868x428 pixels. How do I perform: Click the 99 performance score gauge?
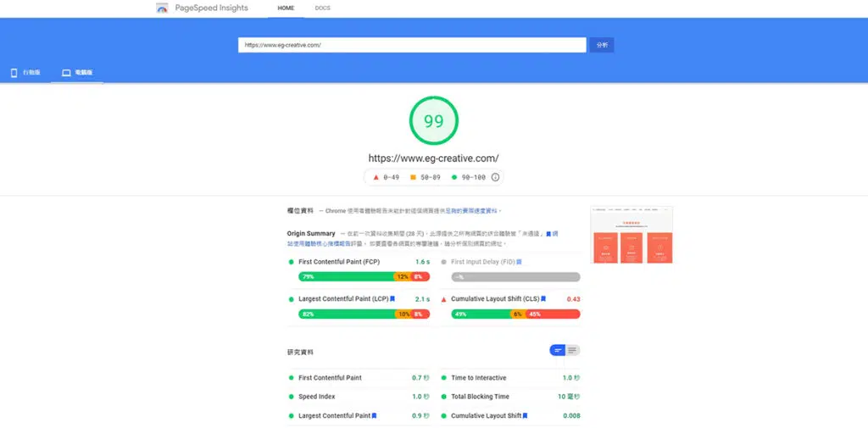click(x=434, y=120)
